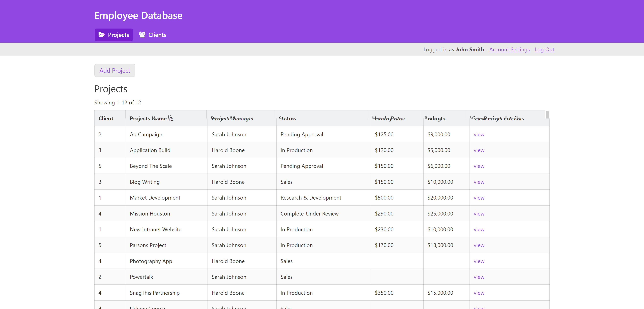Click the 'SnagThis Partnership' cell
Screen dimensions: 644x309
tap(166, 293)
